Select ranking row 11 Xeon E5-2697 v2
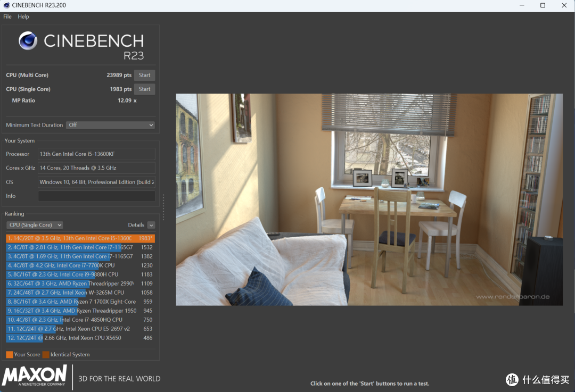Image resolution: width=575 pixels, height=392 pixels. point(80,329)
